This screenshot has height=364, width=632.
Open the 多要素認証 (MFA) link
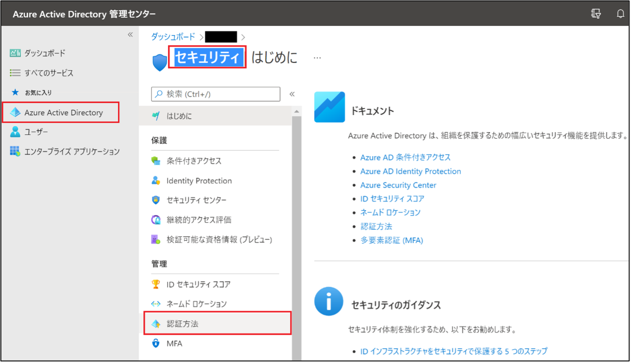[x=392, y=240]
